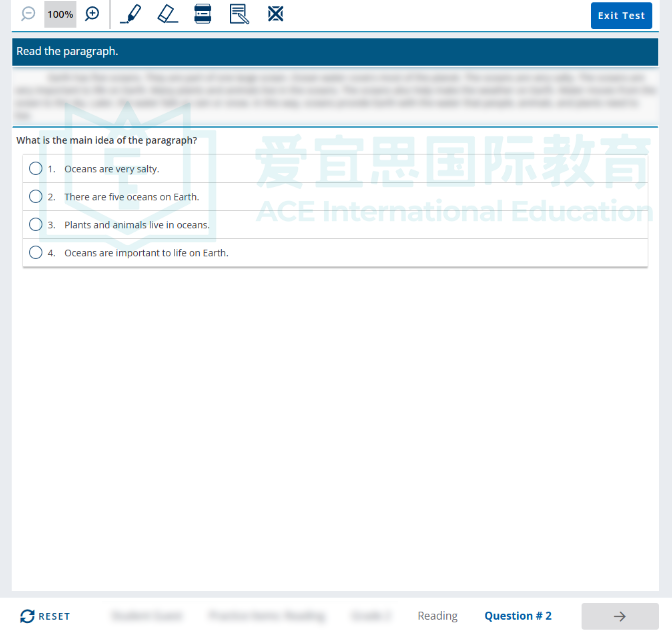Open the notepad tool
Image resolution: width=672 pixels, height=633 pixels.
click(239, 14)
